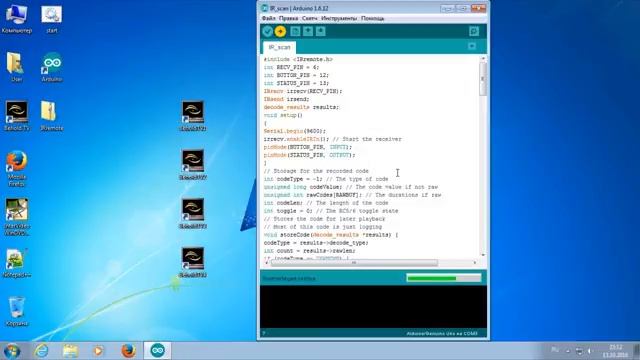Select the Notepad++ desktop shortcut

[16, 263]
